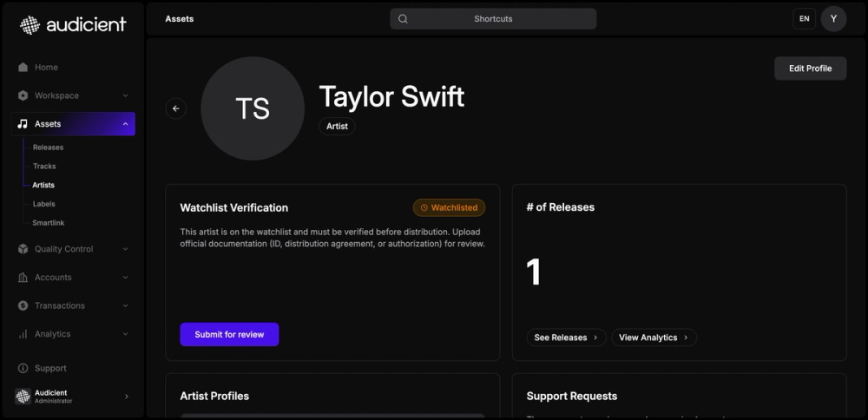Click the Analytics bar chart icon
The image size is (868, 420).
point(23,334)
